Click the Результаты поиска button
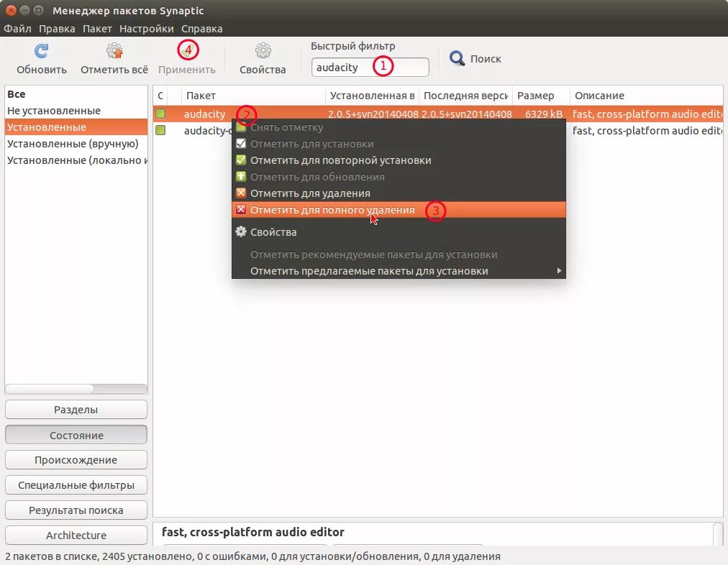 76,510
